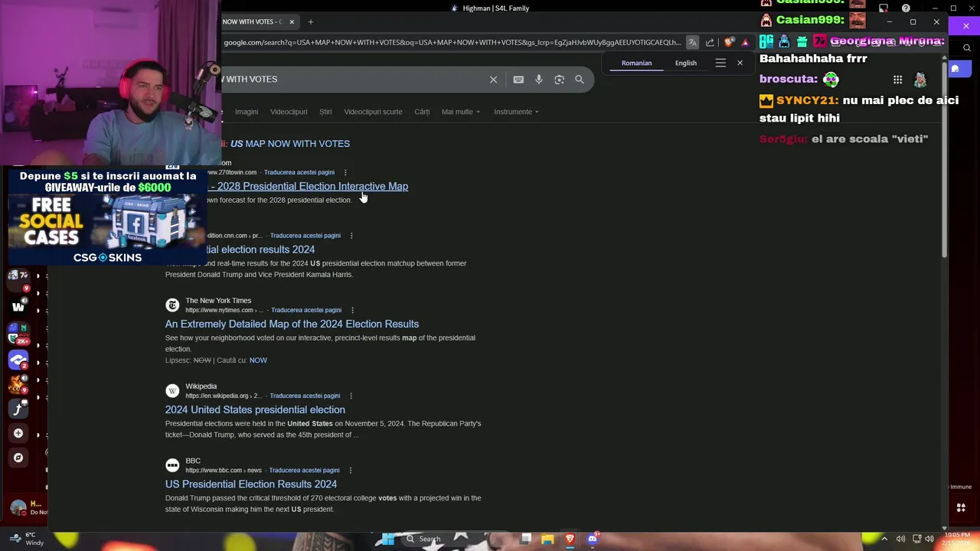Open more options for CNN result

[x=351, y=236]
